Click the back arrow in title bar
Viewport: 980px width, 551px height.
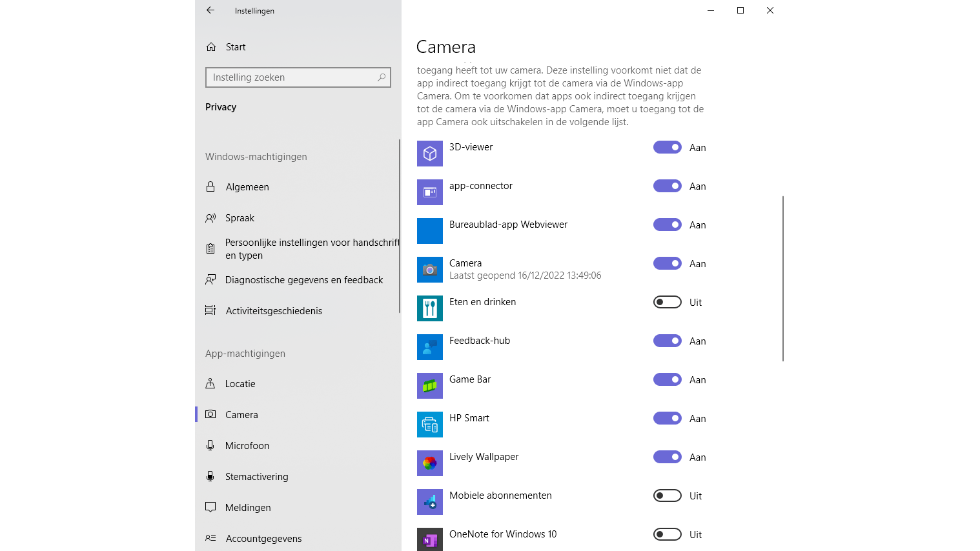[210, 10]
